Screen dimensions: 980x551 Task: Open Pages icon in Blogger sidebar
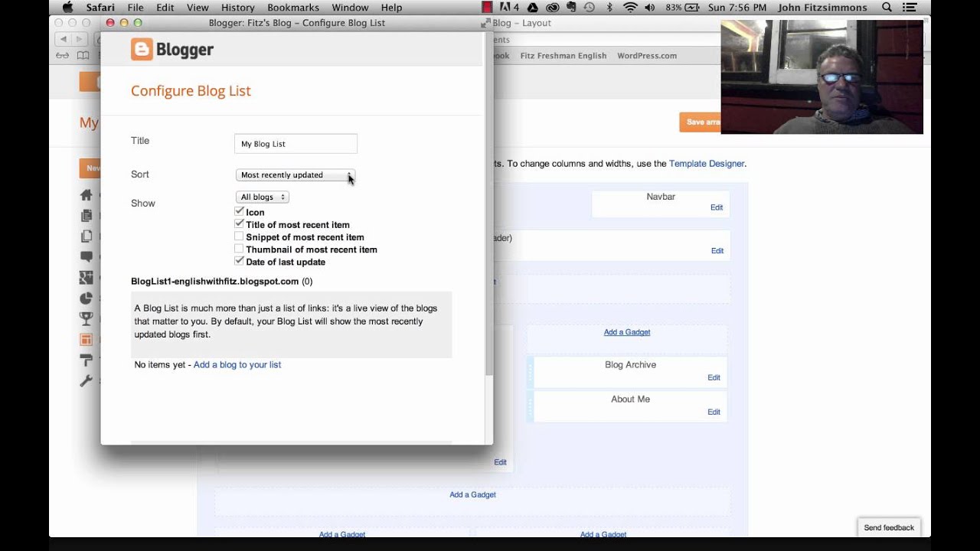(x=87, y=236)
